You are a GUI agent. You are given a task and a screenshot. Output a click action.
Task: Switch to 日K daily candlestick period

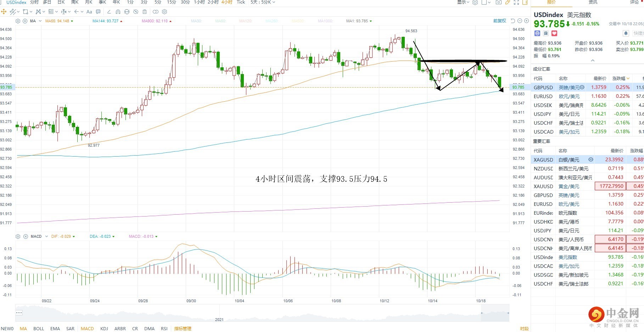click(61, 2)
